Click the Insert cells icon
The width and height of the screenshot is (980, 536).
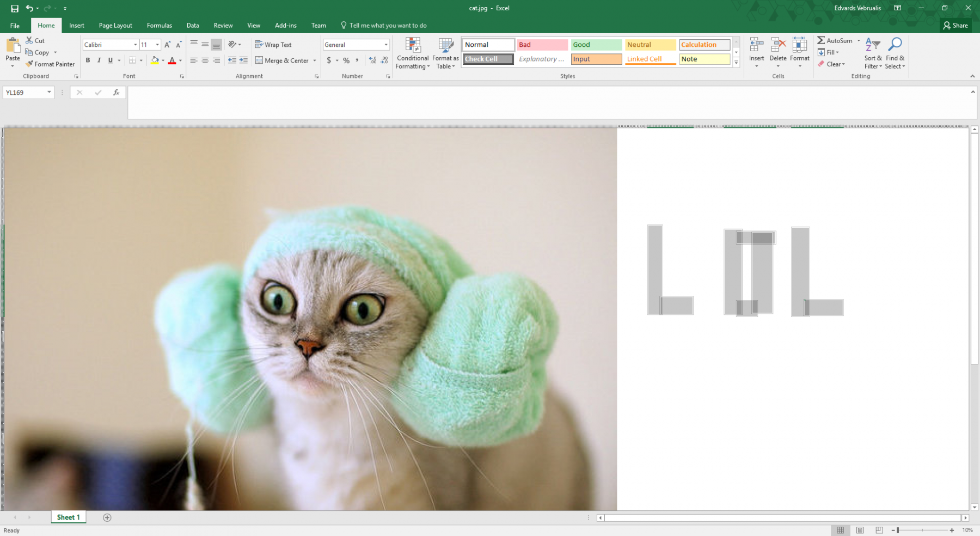click(x=756, y=45)
